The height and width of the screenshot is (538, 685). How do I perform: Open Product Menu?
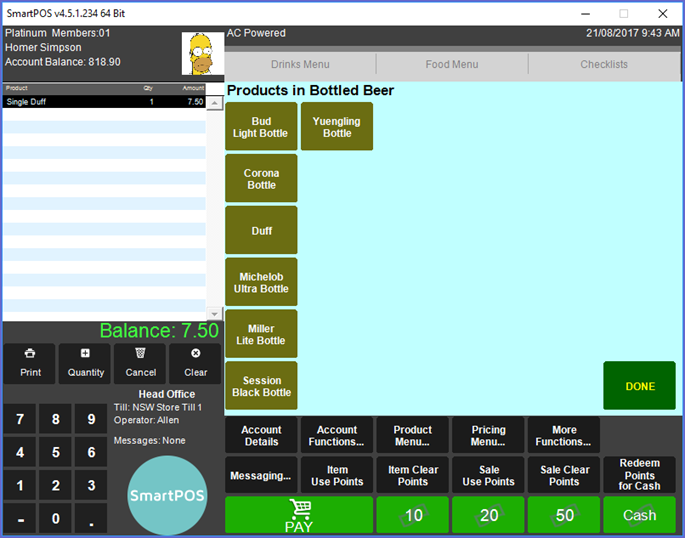coord(413,435)
